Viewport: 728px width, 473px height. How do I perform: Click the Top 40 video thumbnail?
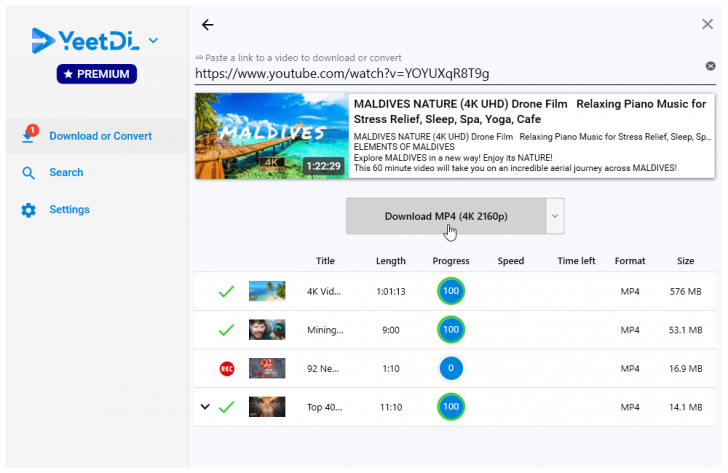(267, 407)
